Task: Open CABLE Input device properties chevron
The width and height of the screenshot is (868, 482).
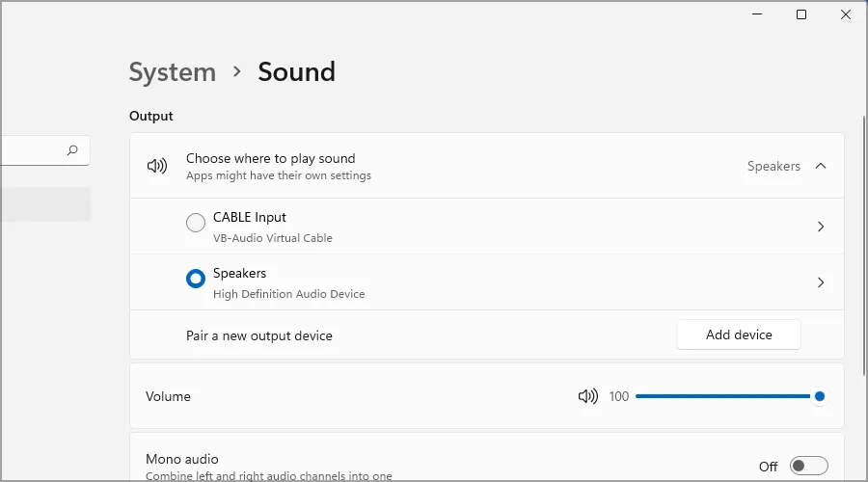Action: [821, 227]
